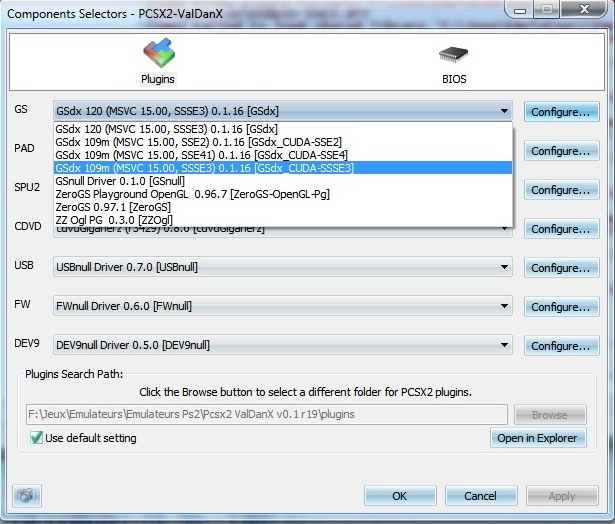Click the Apply button
Screen dimensions: 615x524
pyautogui.click(x=562, y=496)
